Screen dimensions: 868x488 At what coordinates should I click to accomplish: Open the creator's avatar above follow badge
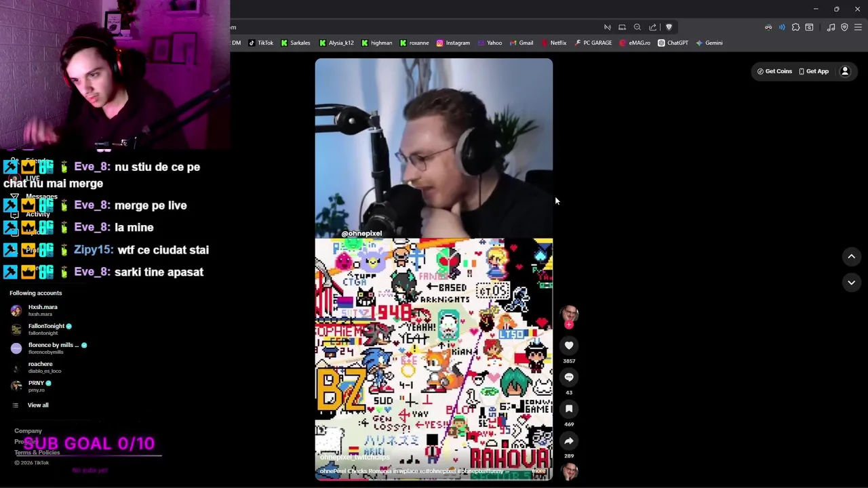(569, 313)
